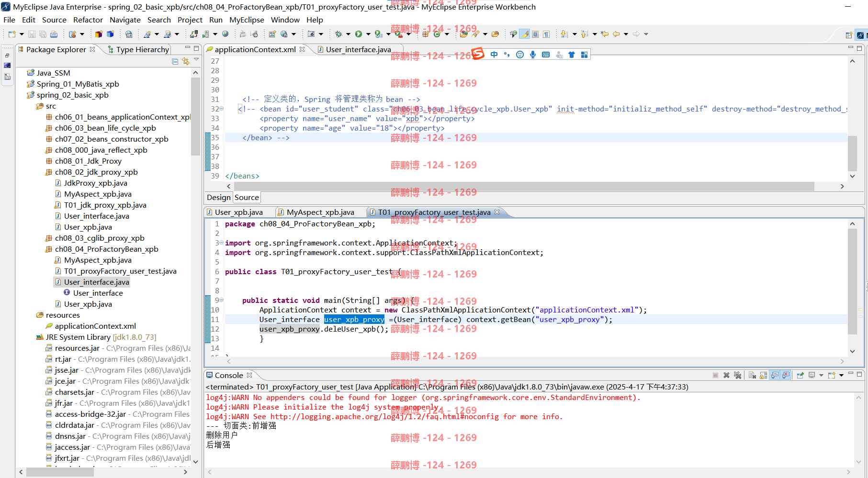This screenshot has width=868, height=478.
Task: Open the Back history dropdown arrow
Action: (626, 34)
